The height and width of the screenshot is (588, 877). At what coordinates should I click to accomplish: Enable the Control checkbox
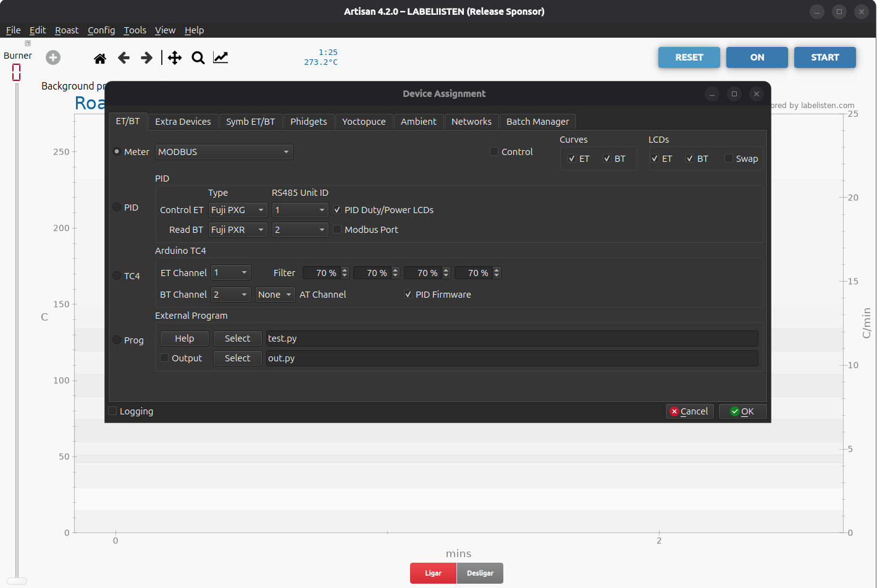coord(494,151)
